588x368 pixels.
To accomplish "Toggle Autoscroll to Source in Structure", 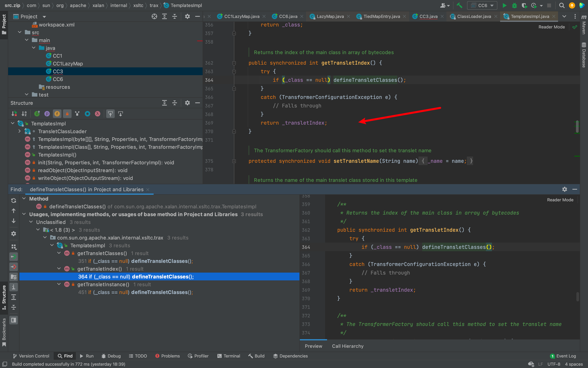I will [x=110, y=114].
